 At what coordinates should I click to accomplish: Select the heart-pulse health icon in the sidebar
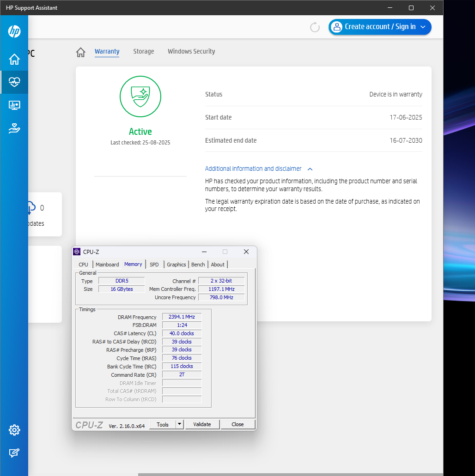(x=14, y=82)
